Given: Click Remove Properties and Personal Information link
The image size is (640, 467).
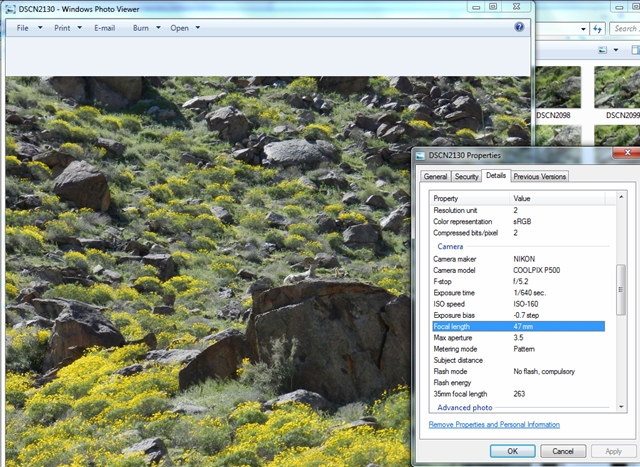Looking at the screenshot, I should click(494, 425).
